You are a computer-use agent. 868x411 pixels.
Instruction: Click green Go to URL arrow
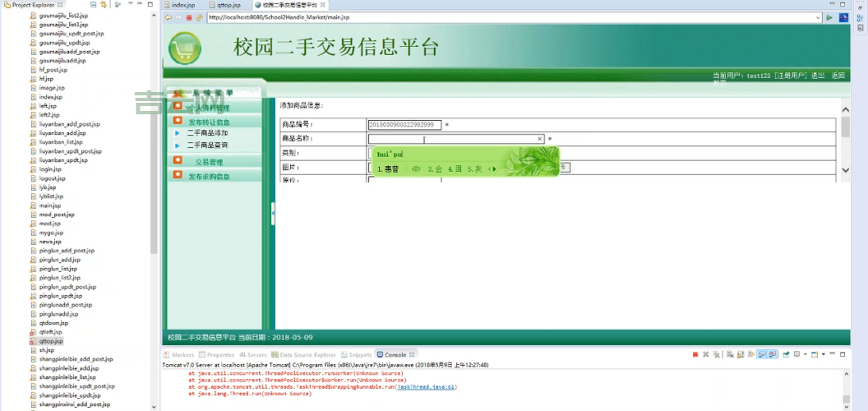coord(829,17)
